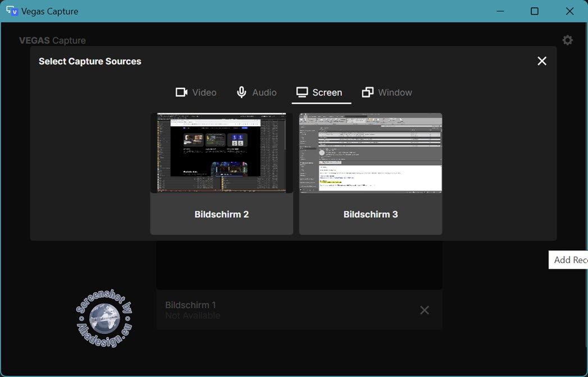Minimize the Vegas Capture window

coord(500,11)
